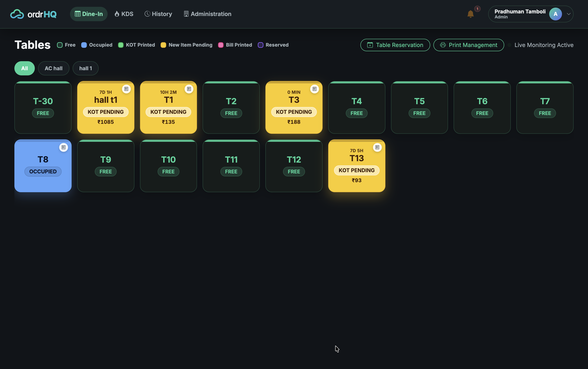The width and height of the screenshot is (588, 369).
Task: Click the Live Monitoring Active status
Action: 541,45
